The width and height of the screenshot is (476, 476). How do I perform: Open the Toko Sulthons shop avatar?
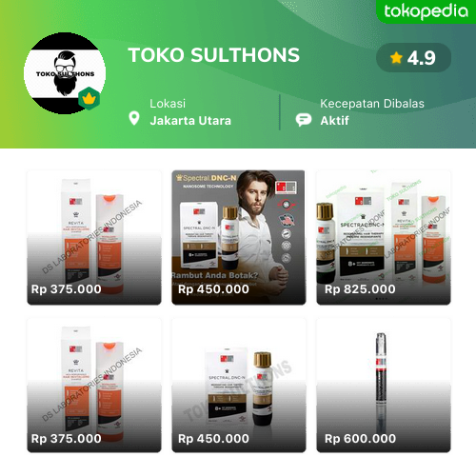(x=65, y=73)
